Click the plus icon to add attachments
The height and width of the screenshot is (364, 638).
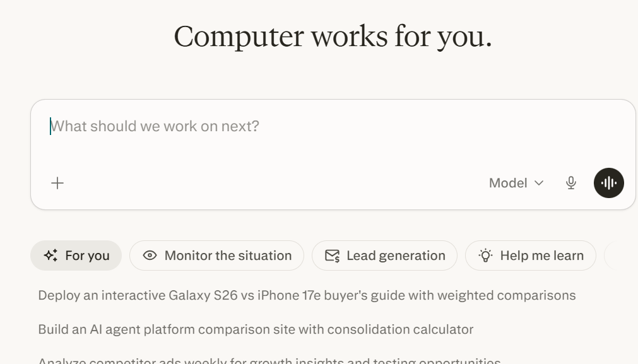(57, 183)
